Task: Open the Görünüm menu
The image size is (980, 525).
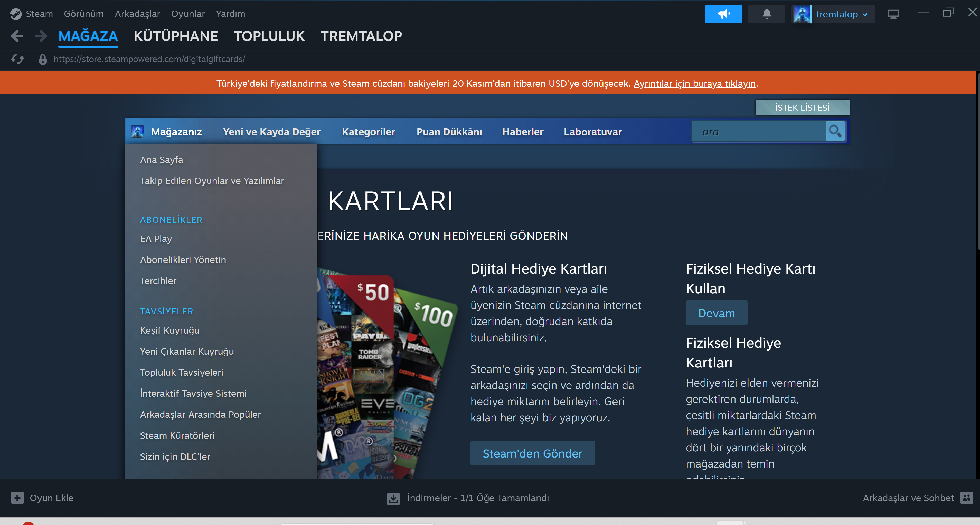Action: 84,14
